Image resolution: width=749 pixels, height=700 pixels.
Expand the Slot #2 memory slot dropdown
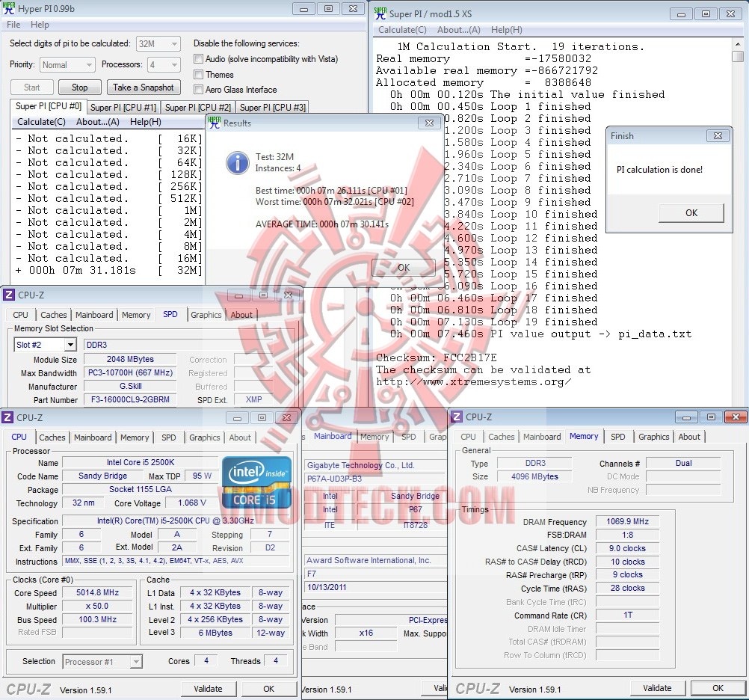click(71, 345)
